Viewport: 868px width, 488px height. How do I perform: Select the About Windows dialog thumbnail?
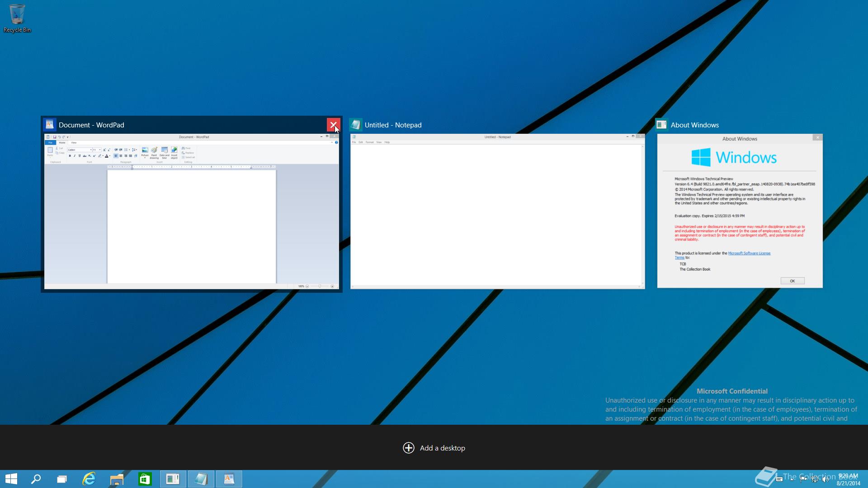(x=740, y=211)
